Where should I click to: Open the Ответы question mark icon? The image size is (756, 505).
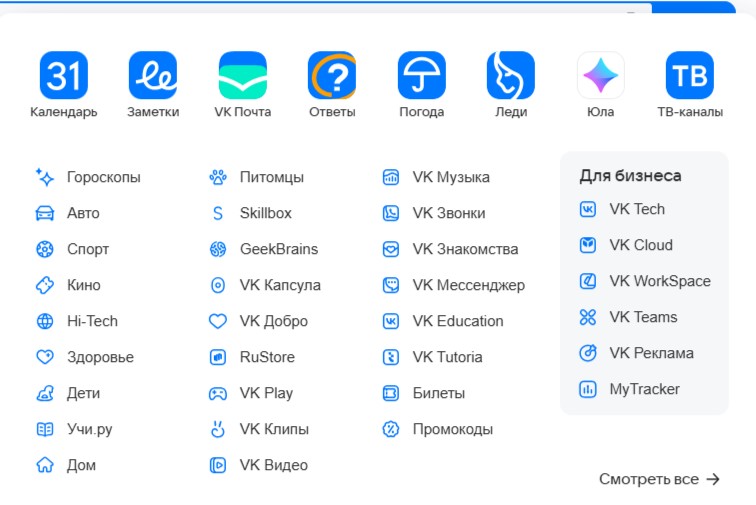tap(332, 75)
